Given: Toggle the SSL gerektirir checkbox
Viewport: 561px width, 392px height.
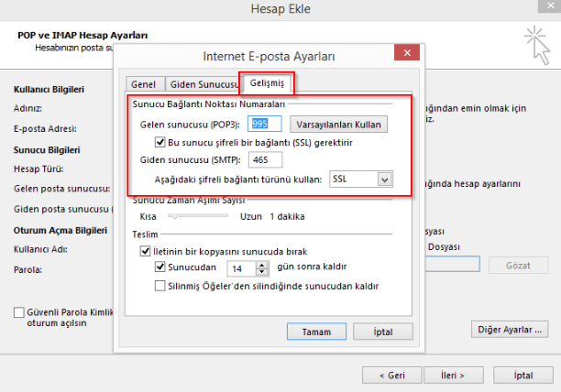Looking at the screenshot, I should coord(160,142).
